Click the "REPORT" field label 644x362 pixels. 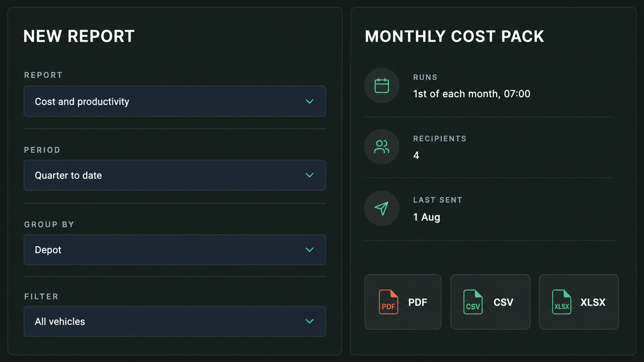(43, 75)
